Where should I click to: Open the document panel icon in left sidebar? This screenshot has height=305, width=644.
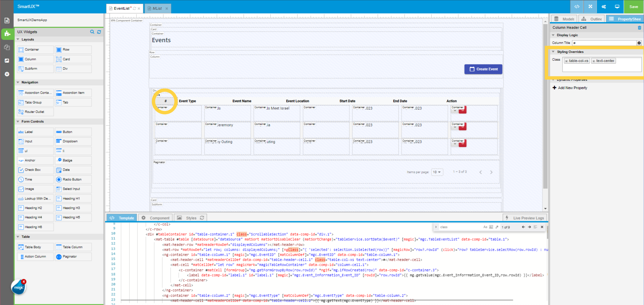pyautogui.click(x=7, y=20)
